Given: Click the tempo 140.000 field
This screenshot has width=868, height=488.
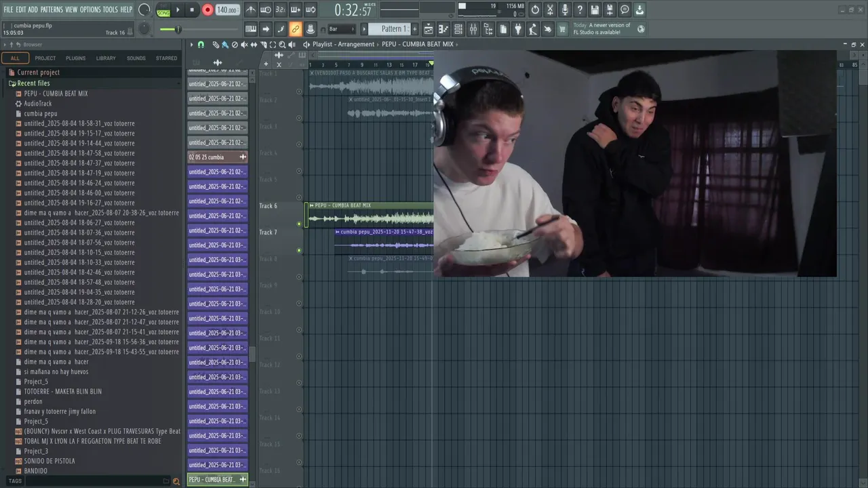Looking at the screenshot, I should coord(227,10).
